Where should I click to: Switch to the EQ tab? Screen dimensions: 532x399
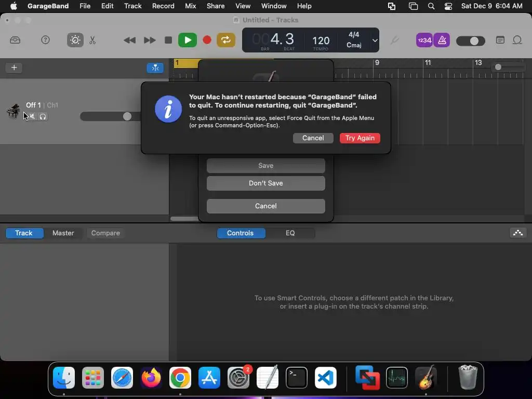point(290,233)
